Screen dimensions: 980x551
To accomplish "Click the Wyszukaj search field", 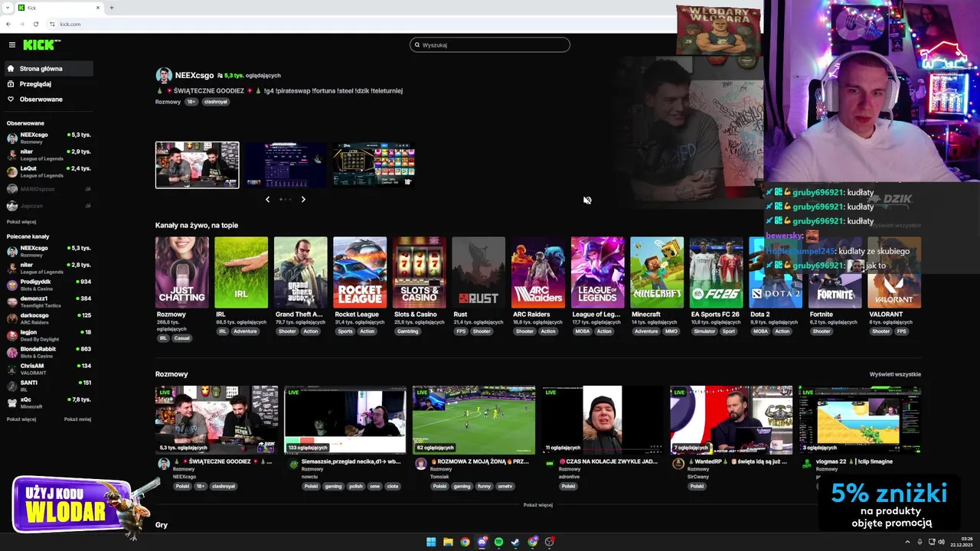I will pos(490,45).
